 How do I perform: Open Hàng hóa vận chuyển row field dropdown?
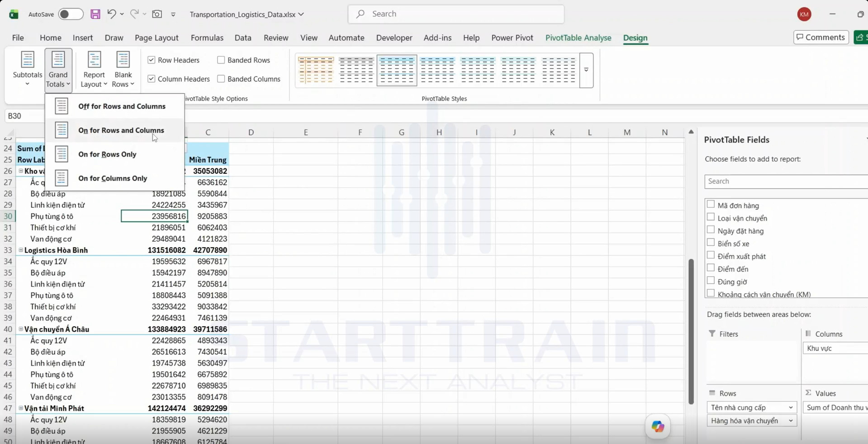[790, 421]
